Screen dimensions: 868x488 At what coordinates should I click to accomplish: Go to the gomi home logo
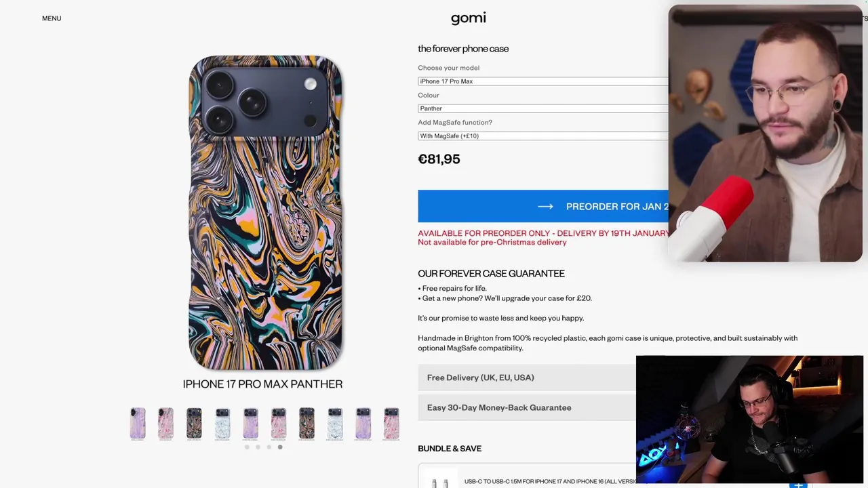(x=469, y=18)
